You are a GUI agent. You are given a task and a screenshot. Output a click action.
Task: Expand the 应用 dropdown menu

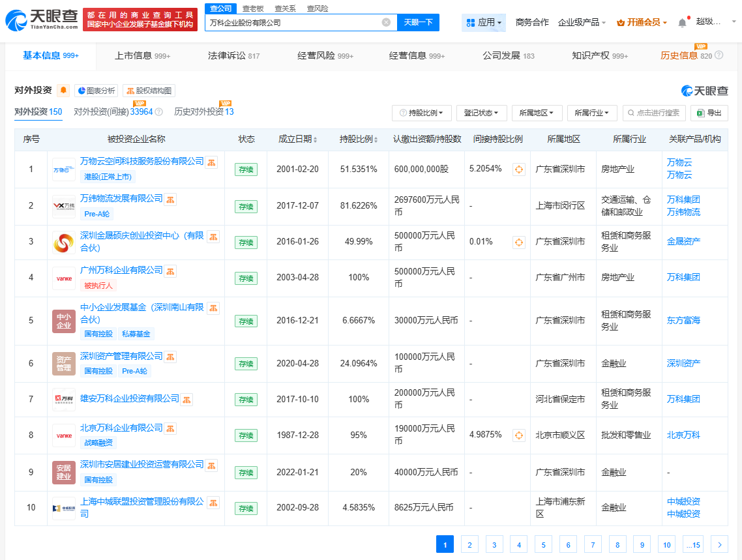(484, 22)
